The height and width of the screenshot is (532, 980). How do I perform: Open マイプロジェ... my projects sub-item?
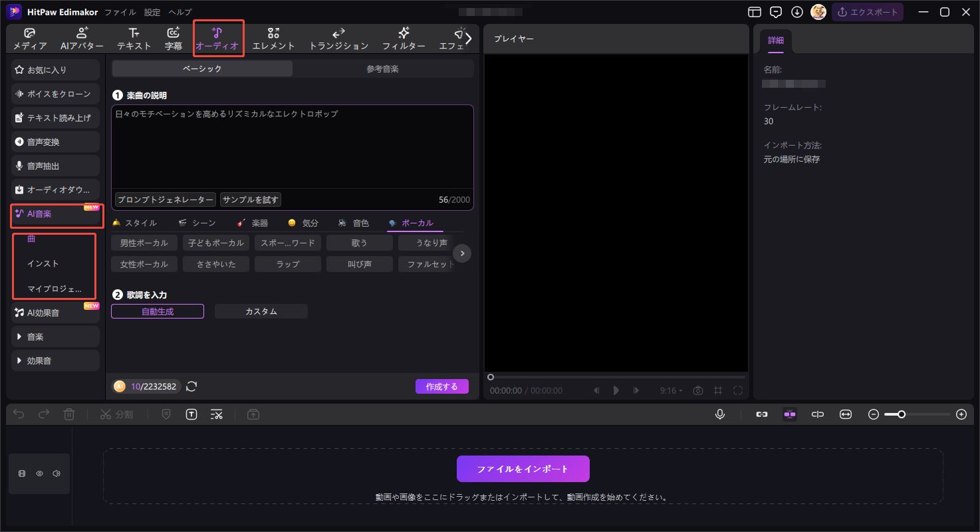[55, 289]
